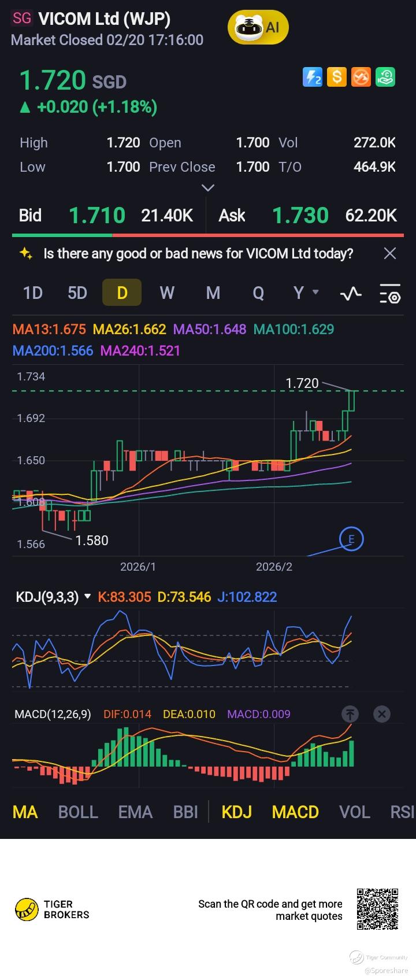Tap the sparkle AI icon beside question
This screenshot has height=980, width=416.
[26, 253]
